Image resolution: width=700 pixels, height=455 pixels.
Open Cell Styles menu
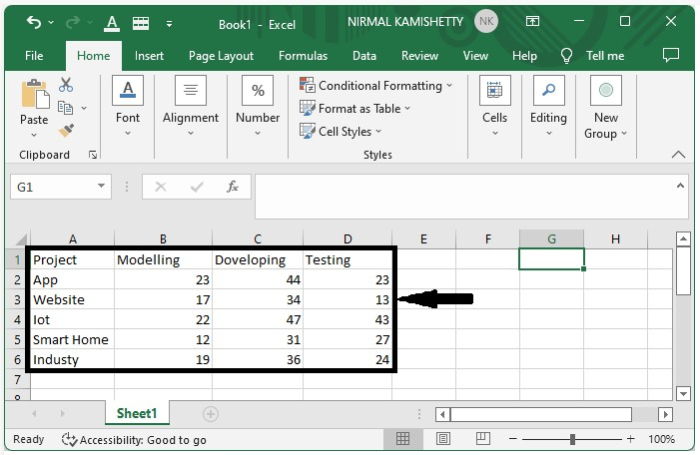tap(341, 131)
